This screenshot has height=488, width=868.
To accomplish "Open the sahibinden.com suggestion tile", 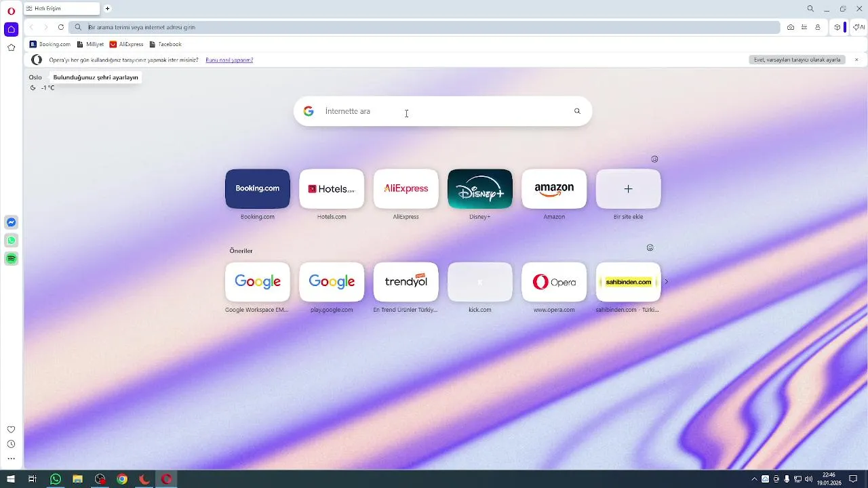I will (628, 282).
